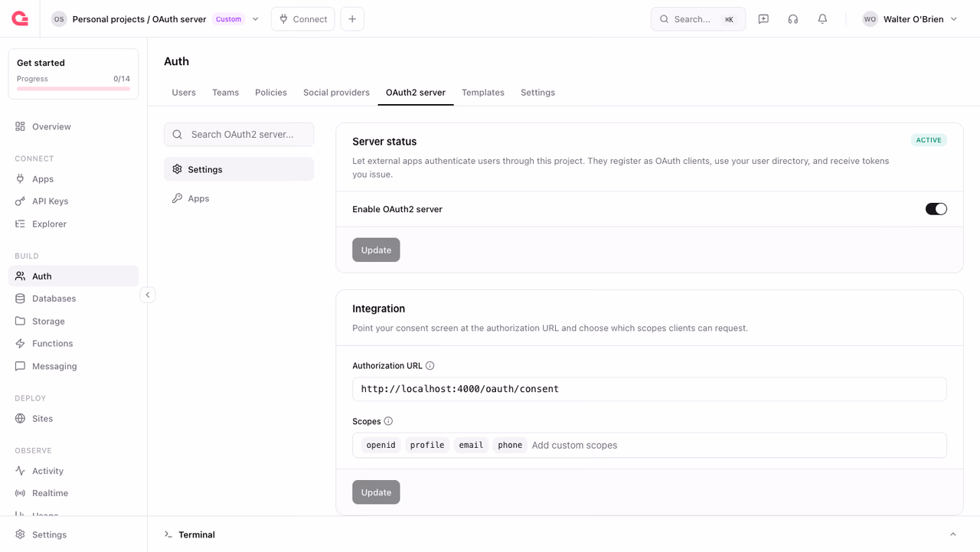Collapse the sidebar with arrow handle
The height and width of the screenshot is (552, 980).
coord(148,295)
